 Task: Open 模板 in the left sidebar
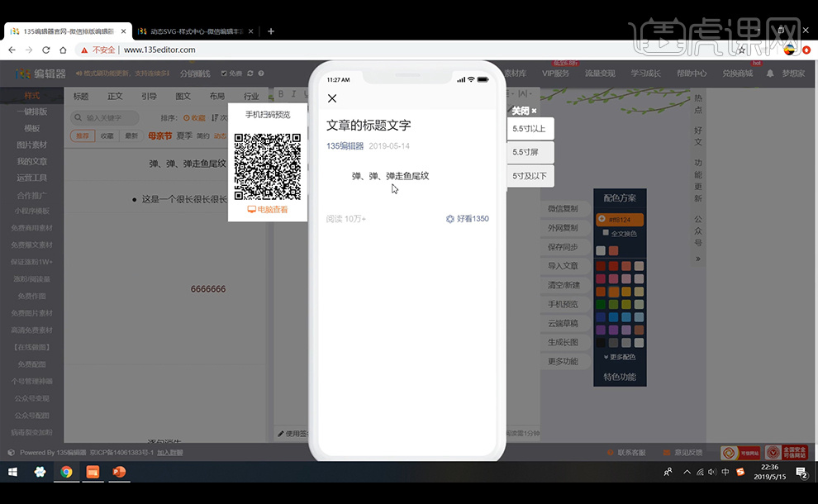[x=32, y=128]
